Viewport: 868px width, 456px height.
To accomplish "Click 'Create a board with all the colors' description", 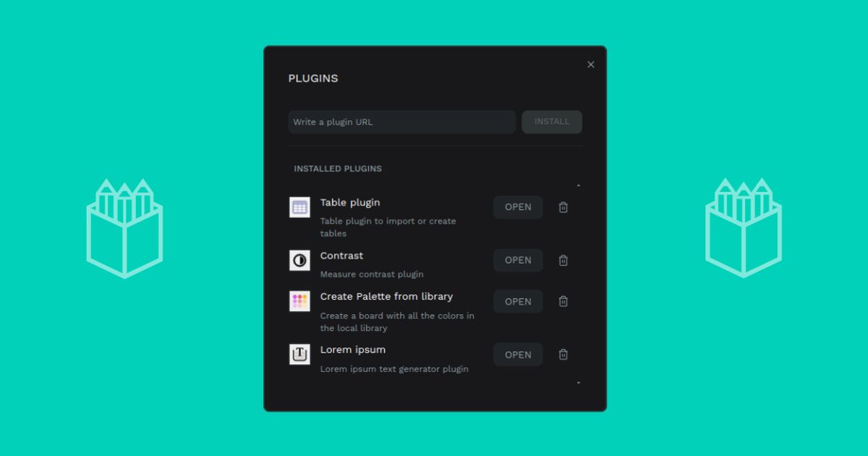I will point(398,321).
